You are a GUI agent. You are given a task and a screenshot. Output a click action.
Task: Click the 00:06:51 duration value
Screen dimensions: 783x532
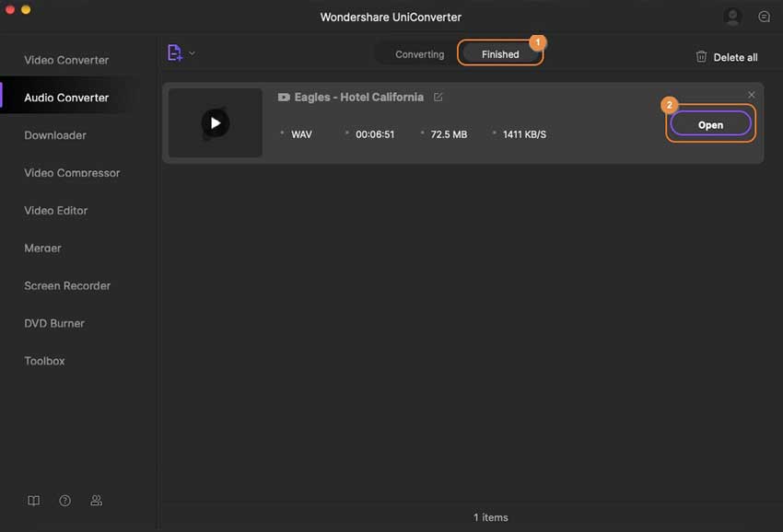click(x=375, y=134)
